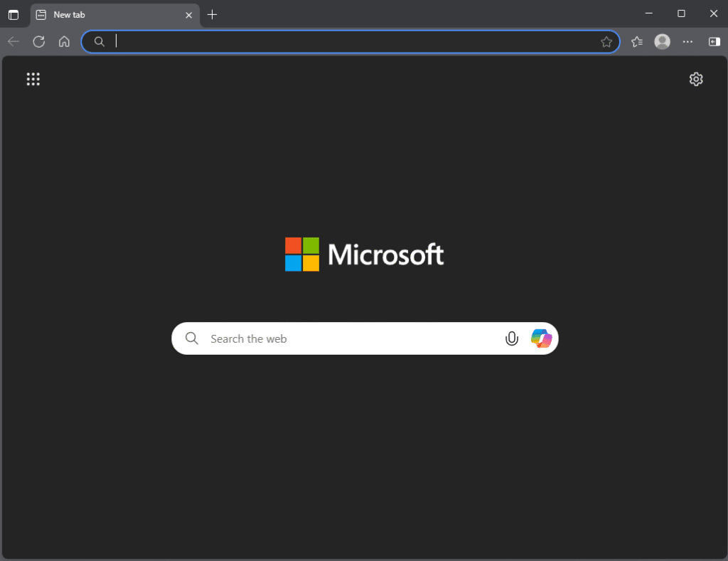728x561 pixels.
Task: Launch Copilot from the search box
Action: click(541, 338)
